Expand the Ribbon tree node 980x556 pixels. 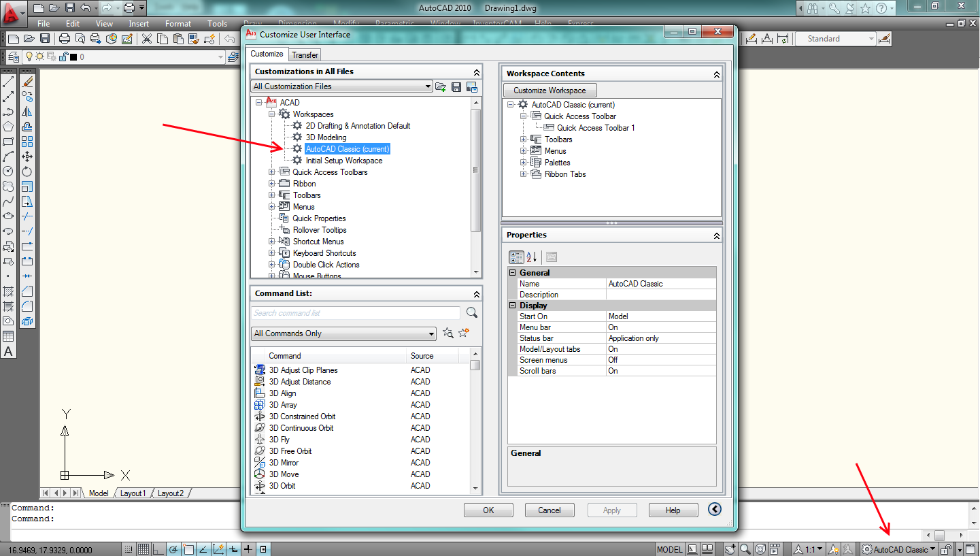(x=272, y=184)
